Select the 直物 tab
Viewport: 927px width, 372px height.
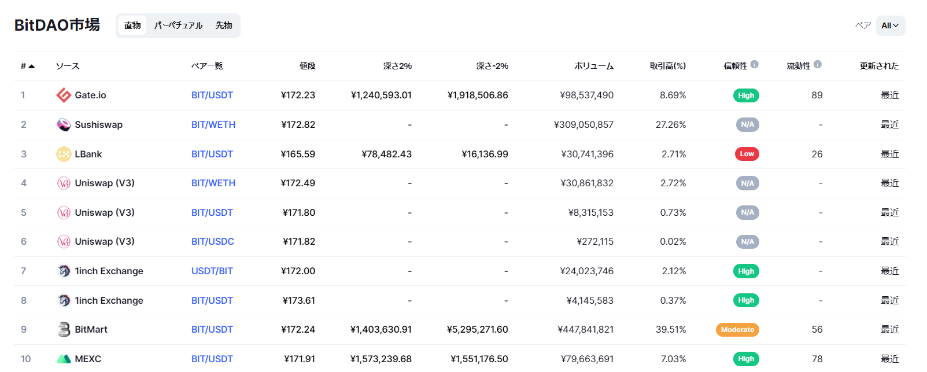tap(132, 25)
